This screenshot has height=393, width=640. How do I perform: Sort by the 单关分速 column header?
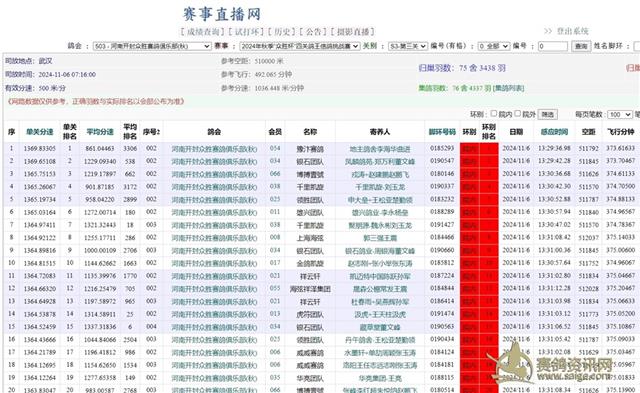pos(40,132)
